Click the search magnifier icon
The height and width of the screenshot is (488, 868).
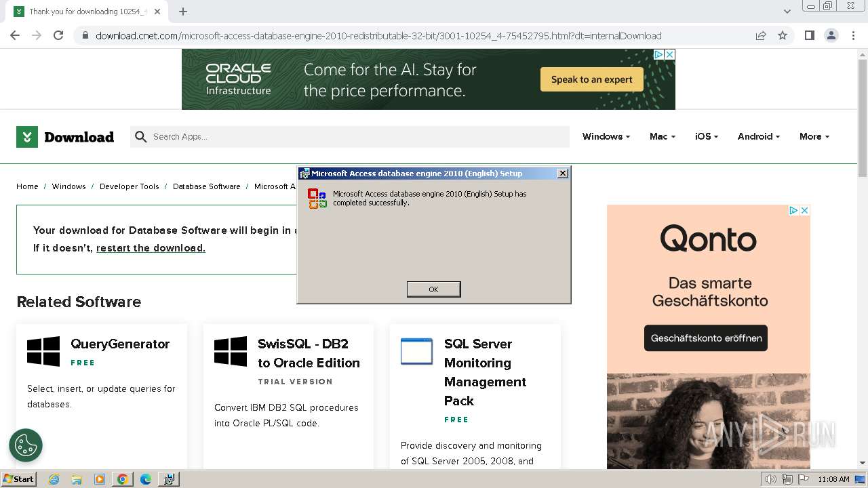tap(140, 137)
